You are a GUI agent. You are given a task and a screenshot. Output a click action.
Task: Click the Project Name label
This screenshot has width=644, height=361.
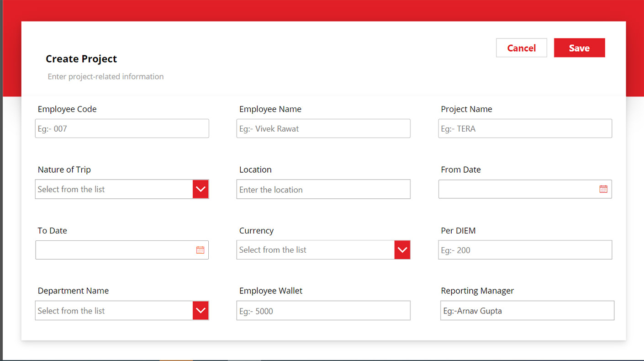466,109
